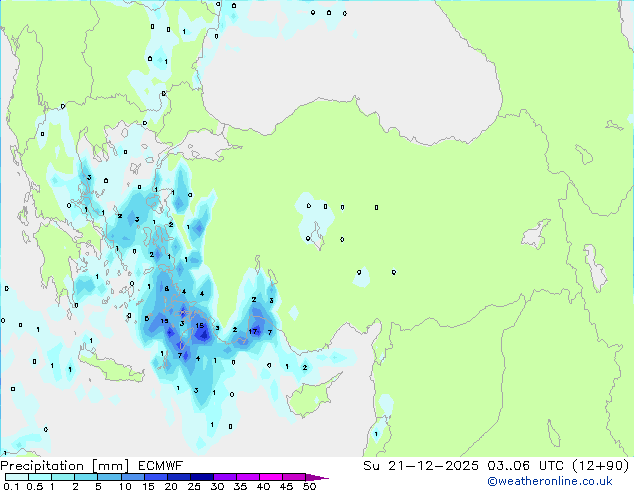This screenshot has width=634, height=490.
Task: Click the '8' precipitation value on the map
Action: (167, 289)
